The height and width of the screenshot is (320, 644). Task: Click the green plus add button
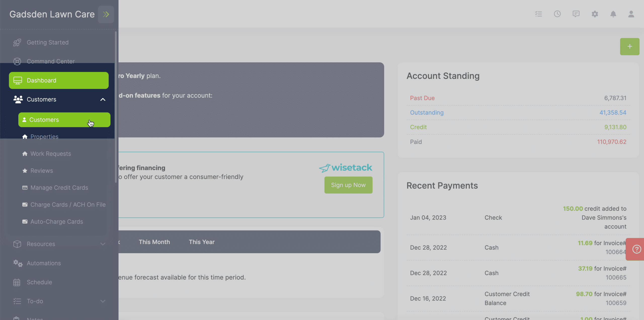pos(630,47)
